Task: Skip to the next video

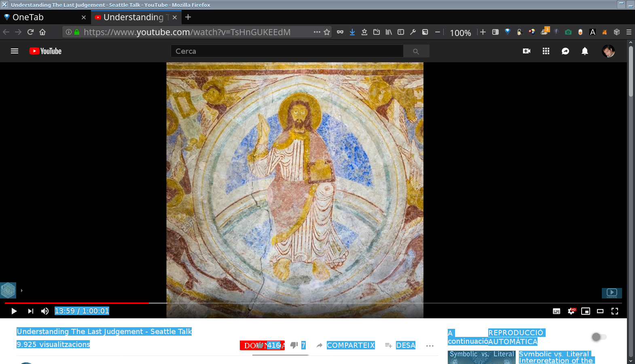Action: click(x=30, y=311)
